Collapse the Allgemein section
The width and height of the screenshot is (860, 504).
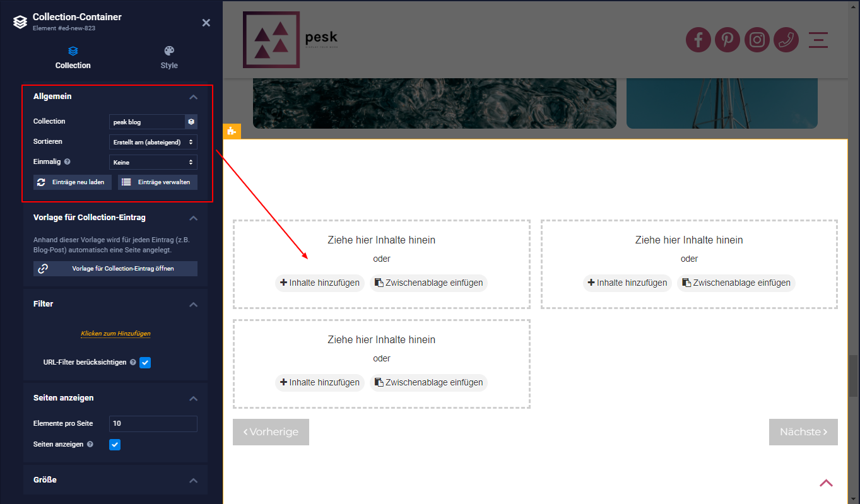pos(194,97)
